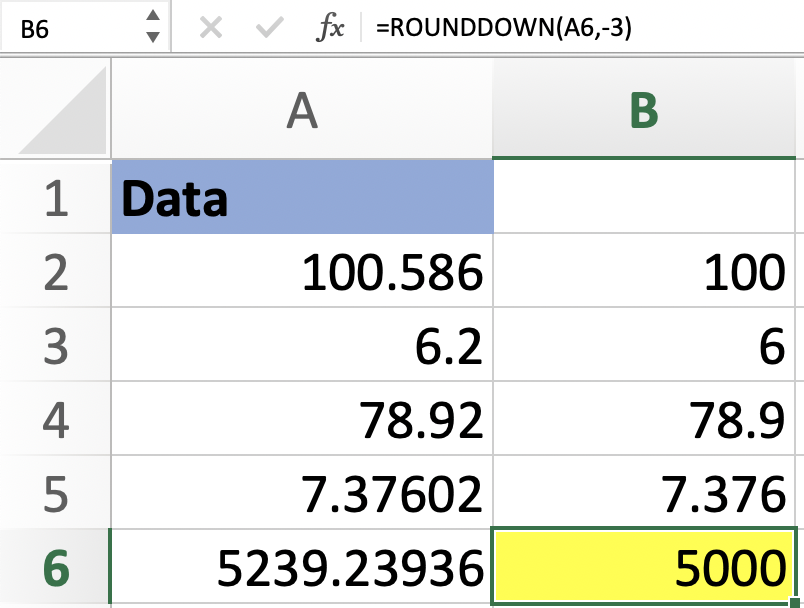
Task: Select the column A header
Action: click(x=301, y=112)
